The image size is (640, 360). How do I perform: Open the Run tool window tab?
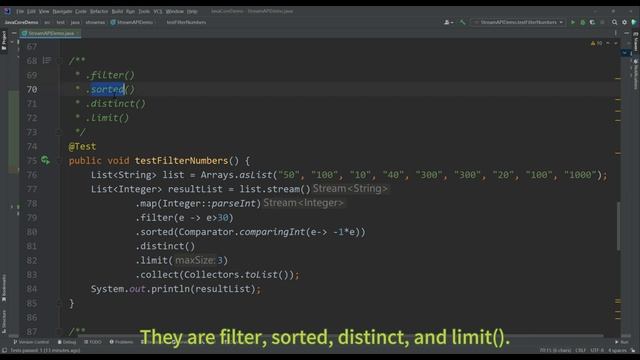[622, 342]
